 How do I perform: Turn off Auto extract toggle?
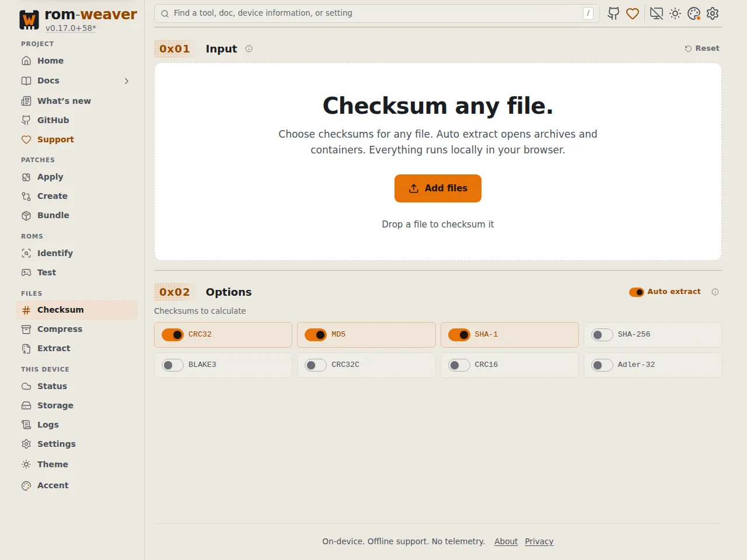[636, 292]
